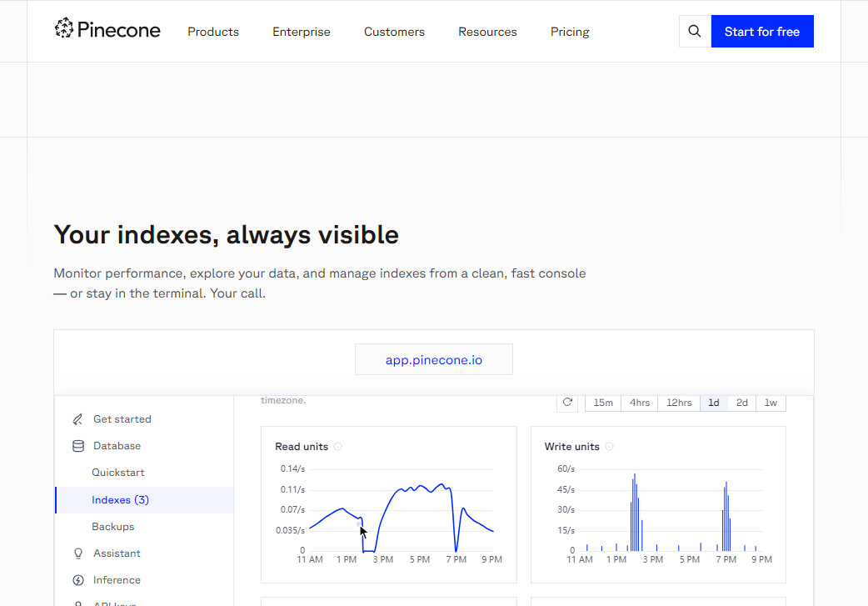Select the 4hrs time range

[x=640, y=403]
